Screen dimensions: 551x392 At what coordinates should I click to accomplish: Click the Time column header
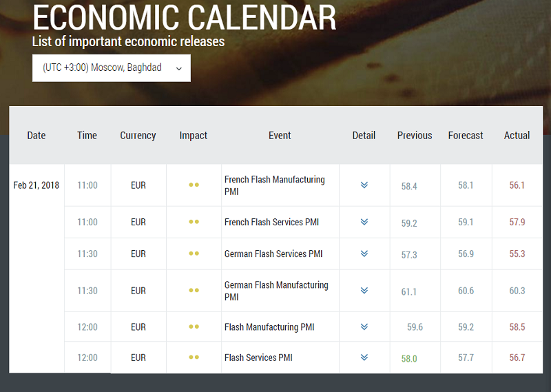click(87, 135)
